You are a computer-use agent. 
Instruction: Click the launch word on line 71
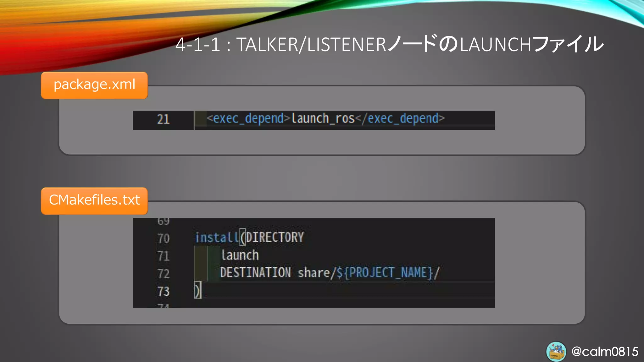pyautogui.click(x=240, y=255)
